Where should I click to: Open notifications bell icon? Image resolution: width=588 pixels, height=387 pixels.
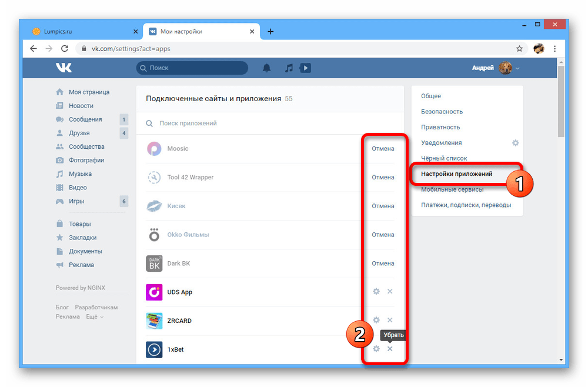(x=266, y=68)
